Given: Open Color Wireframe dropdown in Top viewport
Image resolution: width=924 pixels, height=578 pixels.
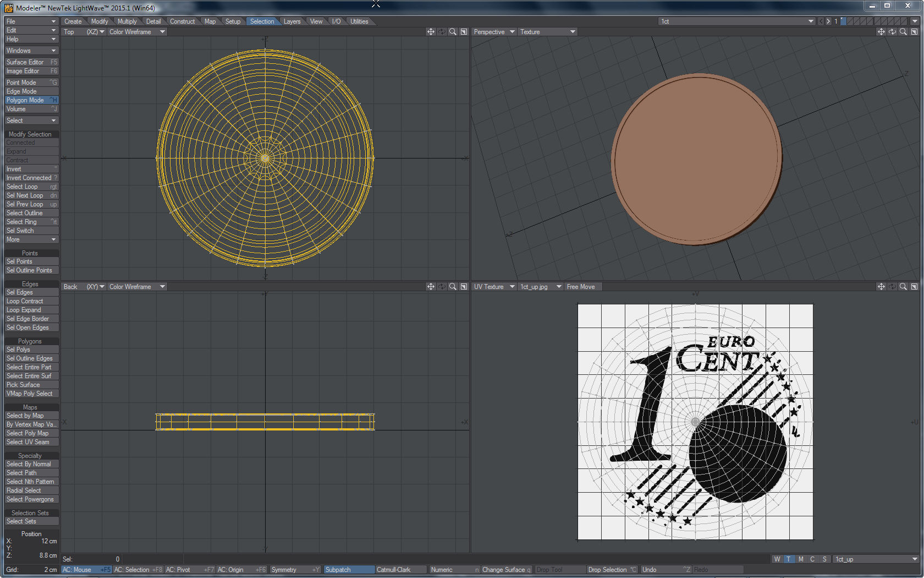Looking at the screenshot, I should pos(137,32).
